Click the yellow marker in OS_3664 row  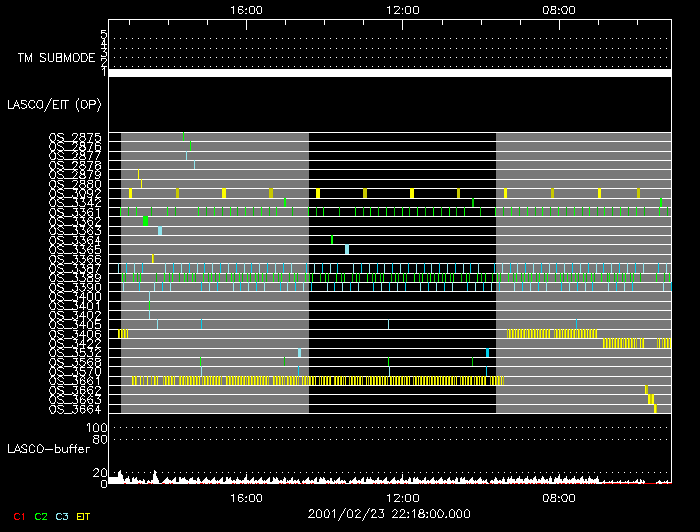pyautogui.click(x=655, y=408)
